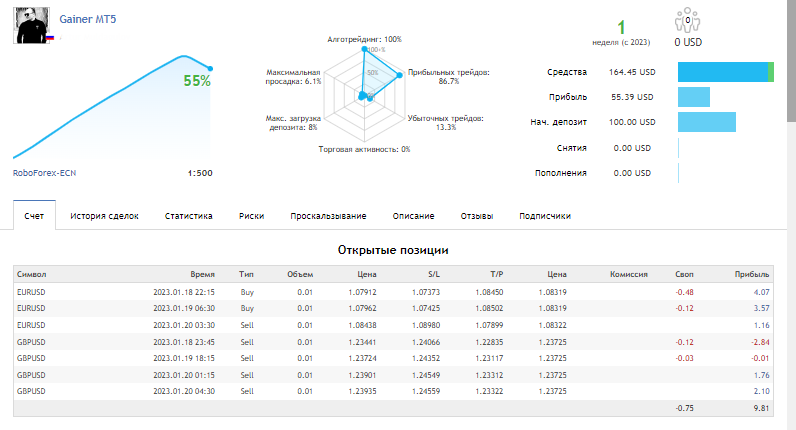Click time cell 2023.01.19 18:15
The height and width of the screenshot is (430, 796).
click(184, 358)
